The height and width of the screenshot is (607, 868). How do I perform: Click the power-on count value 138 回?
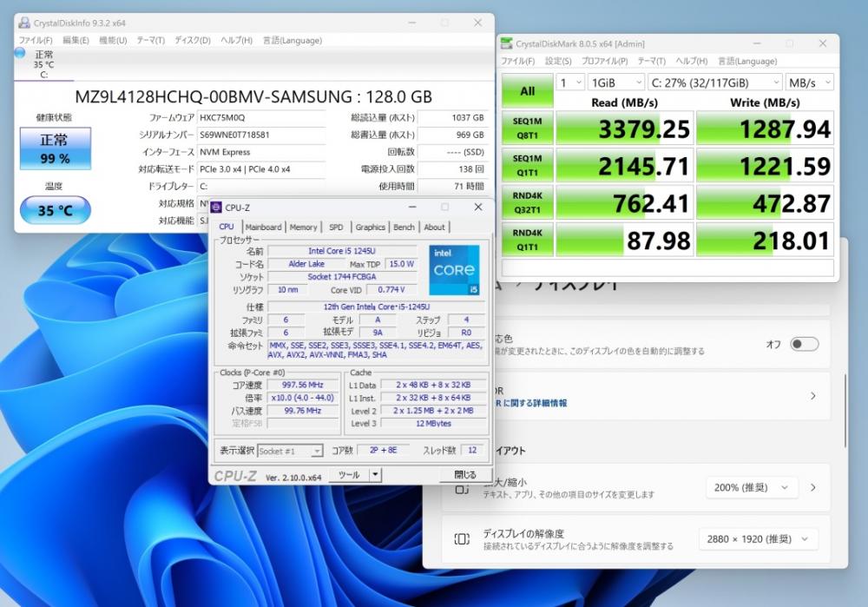click(453, 169)
